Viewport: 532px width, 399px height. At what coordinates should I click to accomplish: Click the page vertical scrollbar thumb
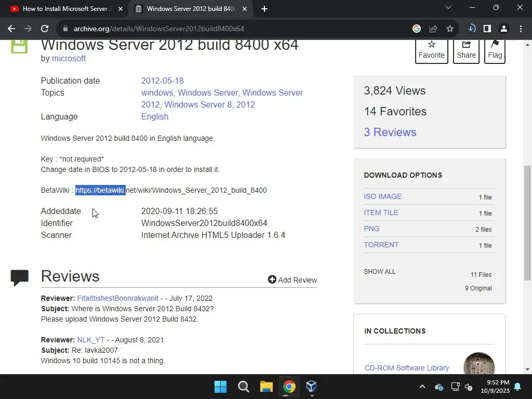click(x=527, y=223)
